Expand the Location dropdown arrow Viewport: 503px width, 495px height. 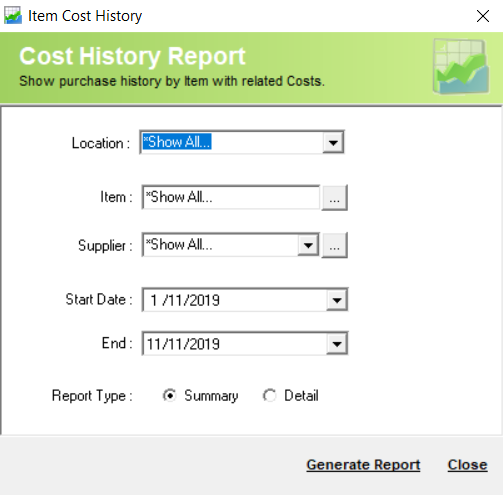[x=333, y=143]
